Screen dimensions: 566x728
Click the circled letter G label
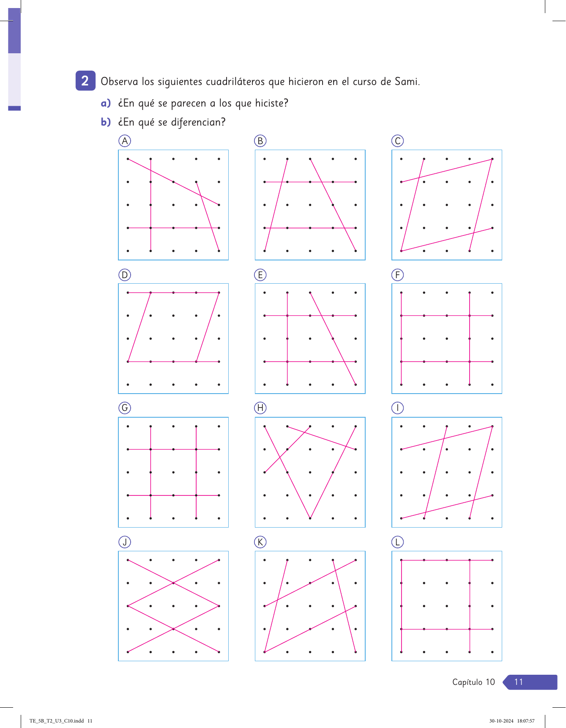click(x=125, y=408)
